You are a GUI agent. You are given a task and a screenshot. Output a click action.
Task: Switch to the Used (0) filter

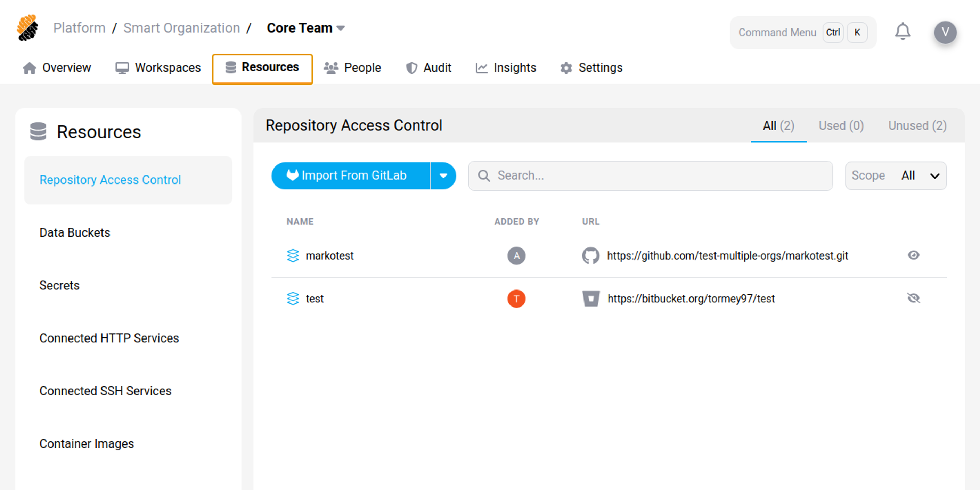pyautogui.click(x=841, y=125)
